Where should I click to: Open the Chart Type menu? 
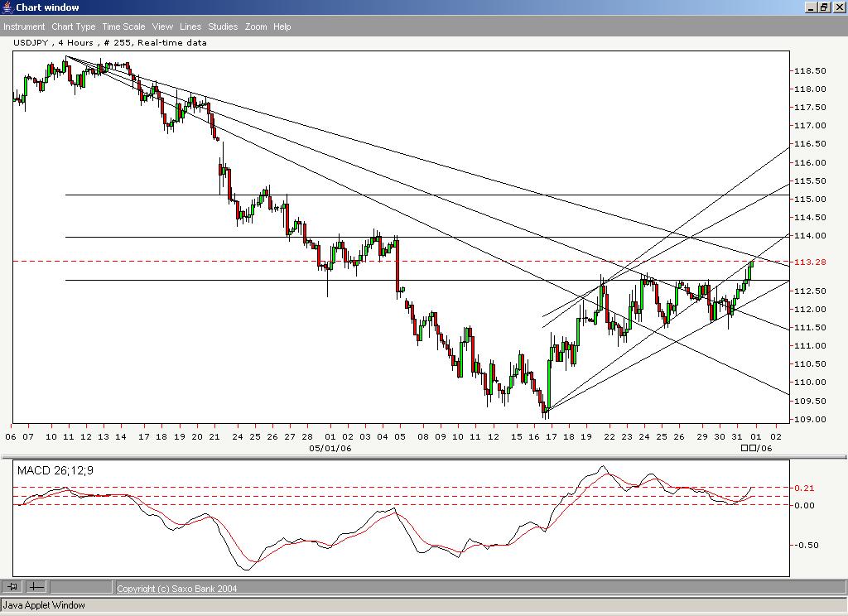click(x=74, y=26)
